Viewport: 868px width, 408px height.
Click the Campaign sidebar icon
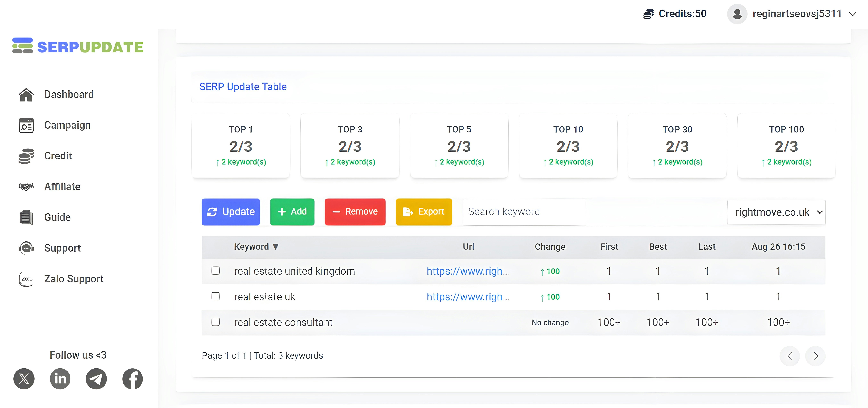[x=26, y=125]
